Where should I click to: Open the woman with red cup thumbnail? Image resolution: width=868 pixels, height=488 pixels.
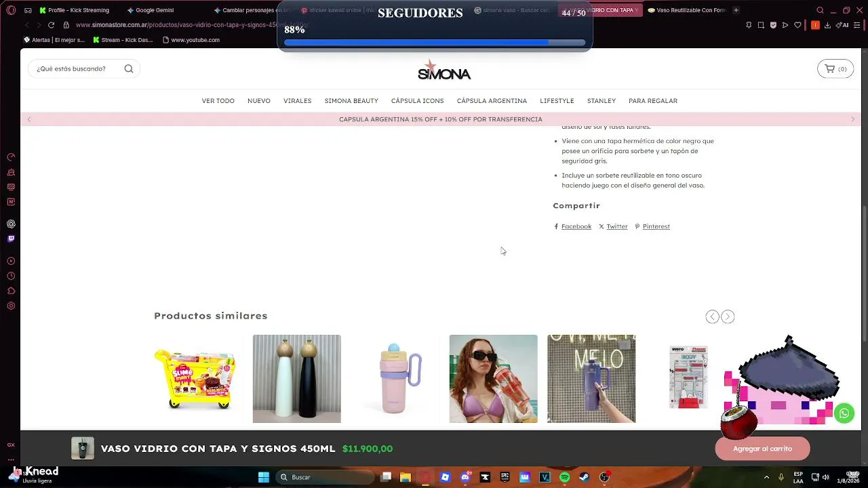point(494,379)
